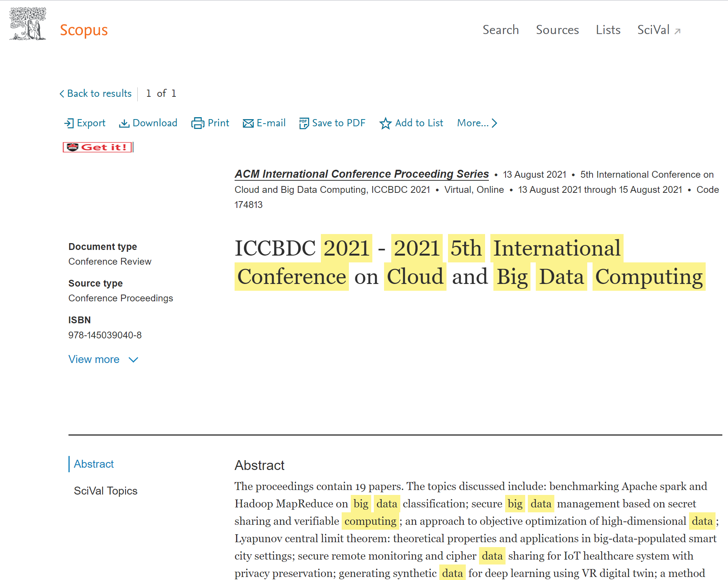Click the Get it! library button
The height and width of the screenshot is (580, 728).
pos(97,147)
